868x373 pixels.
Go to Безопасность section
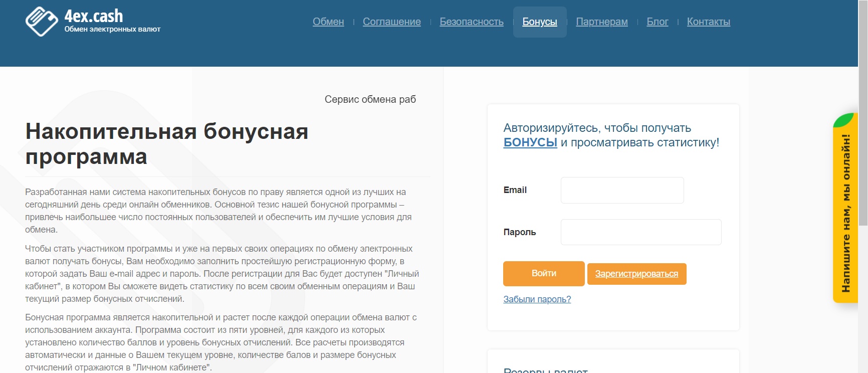pyautogui.click(x=472, y=22)
